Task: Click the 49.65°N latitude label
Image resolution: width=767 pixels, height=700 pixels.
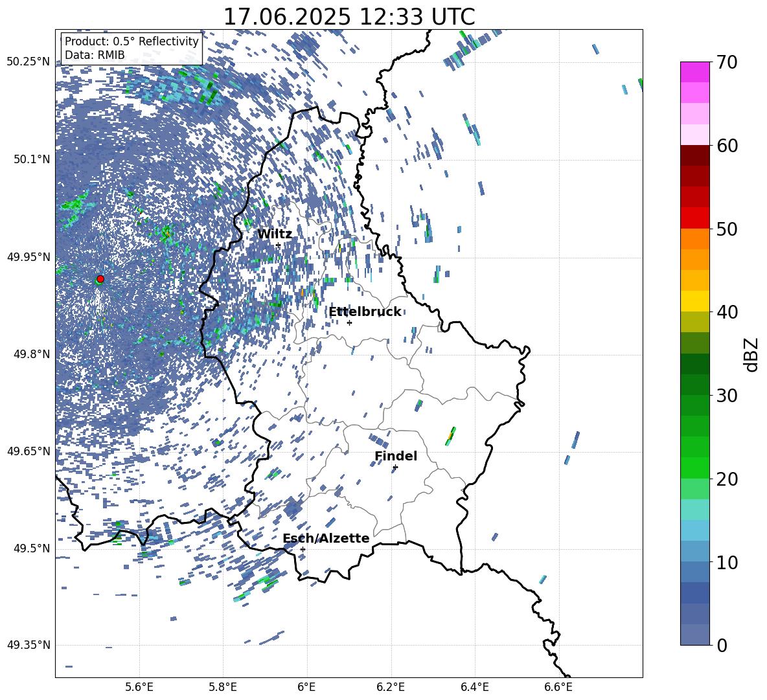Action: pos(29,451)
